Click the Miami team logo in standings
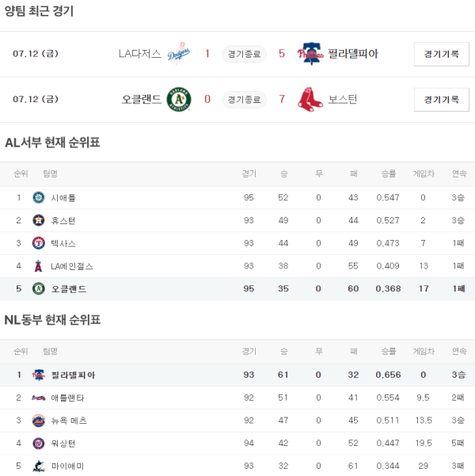Image resolution: width=475 pixels, height=476 pixels. click(x=38, y=466)
